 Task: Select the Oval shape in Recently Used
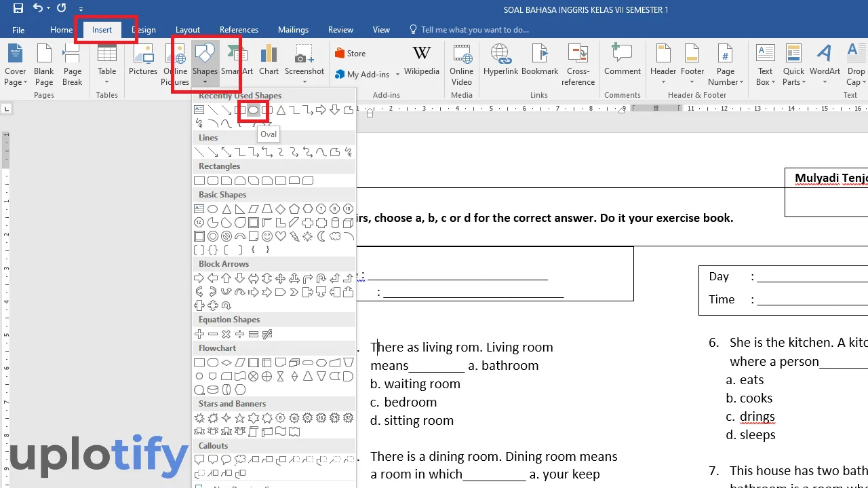coord(253,110)
